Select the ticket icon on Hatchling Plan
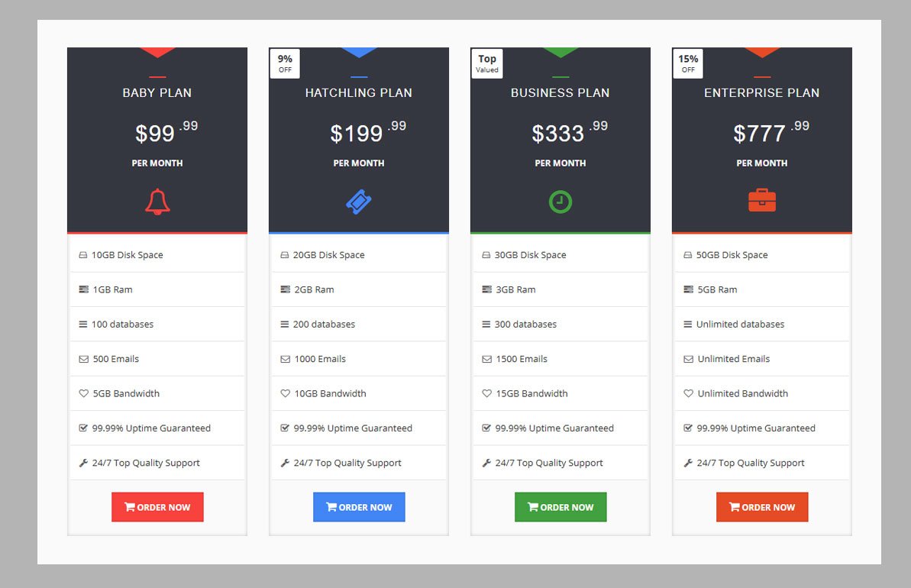The height and width of the screenshot is (588, 911). (359, 199)
